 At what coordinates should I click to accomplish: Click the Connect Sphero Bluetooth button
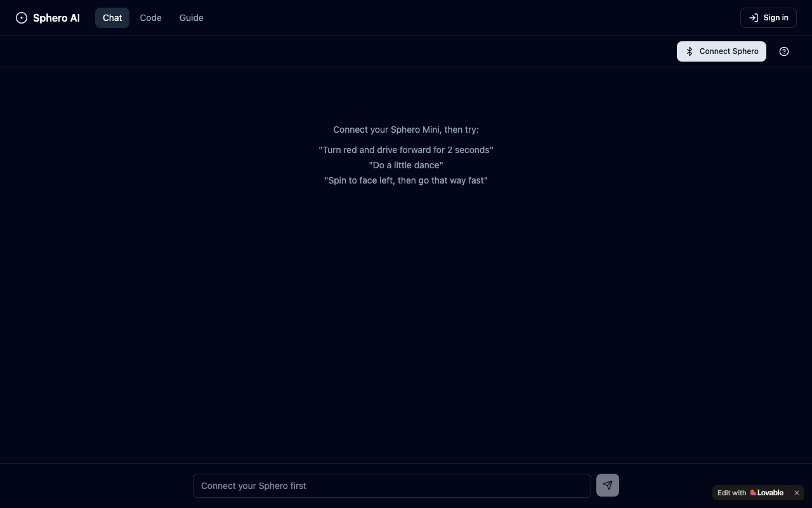click(721, 51)
